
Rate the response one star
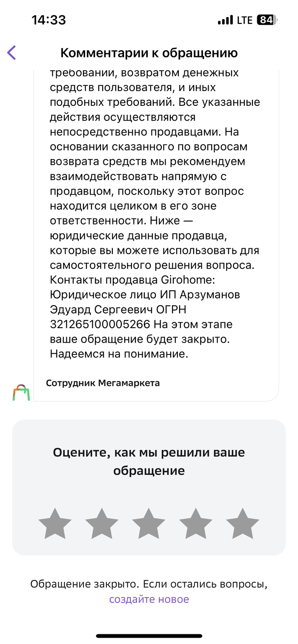(x=55, y=523)
